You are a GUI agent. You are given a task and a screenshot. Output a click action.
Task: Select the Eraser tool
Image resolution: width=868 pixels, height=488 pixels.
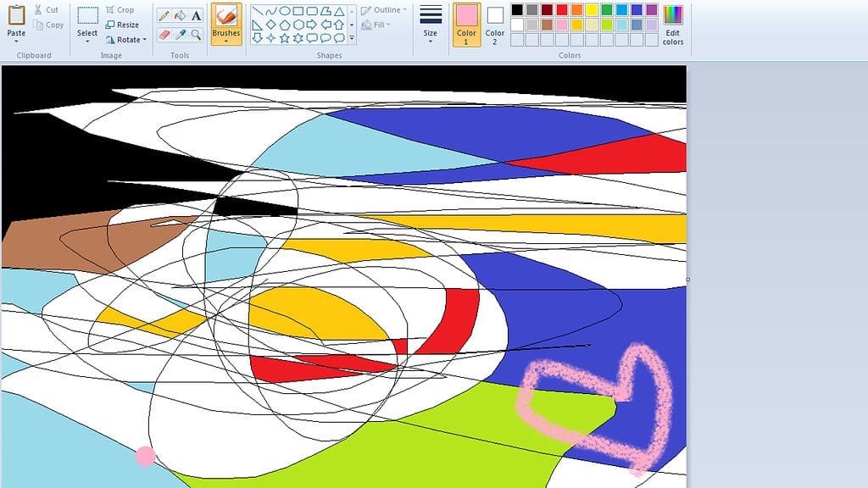[x=163, y=34]
